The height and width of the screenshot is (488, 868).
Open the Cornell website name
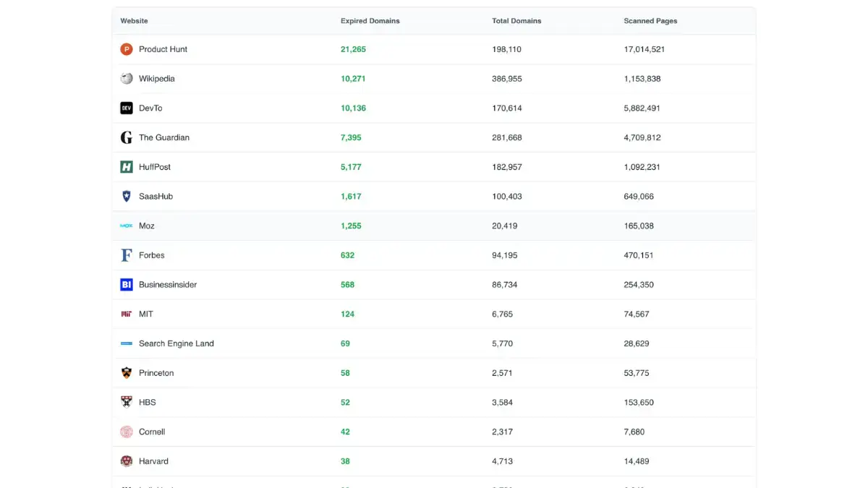152,432
